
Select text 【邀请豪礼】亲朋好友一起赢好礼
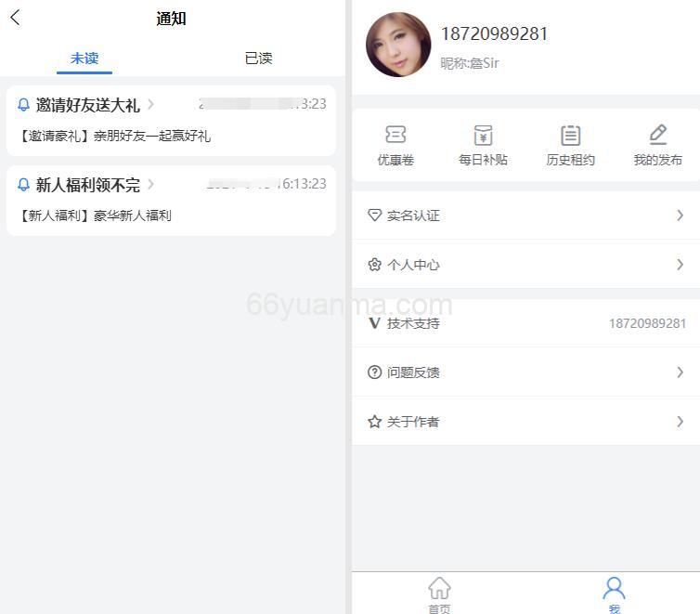(114, 136)
